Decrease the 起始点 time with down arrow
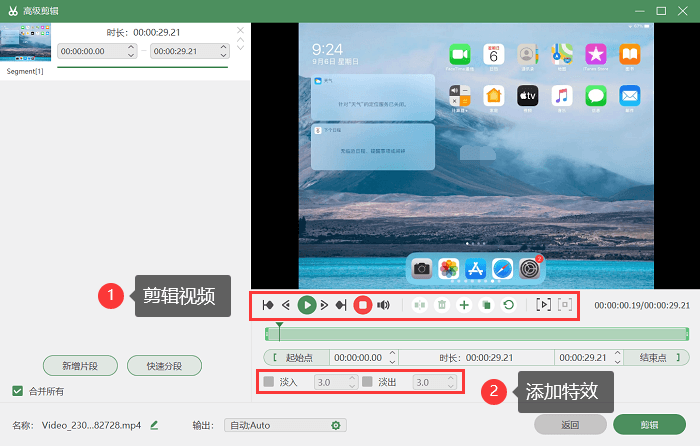 coord(392,361)
